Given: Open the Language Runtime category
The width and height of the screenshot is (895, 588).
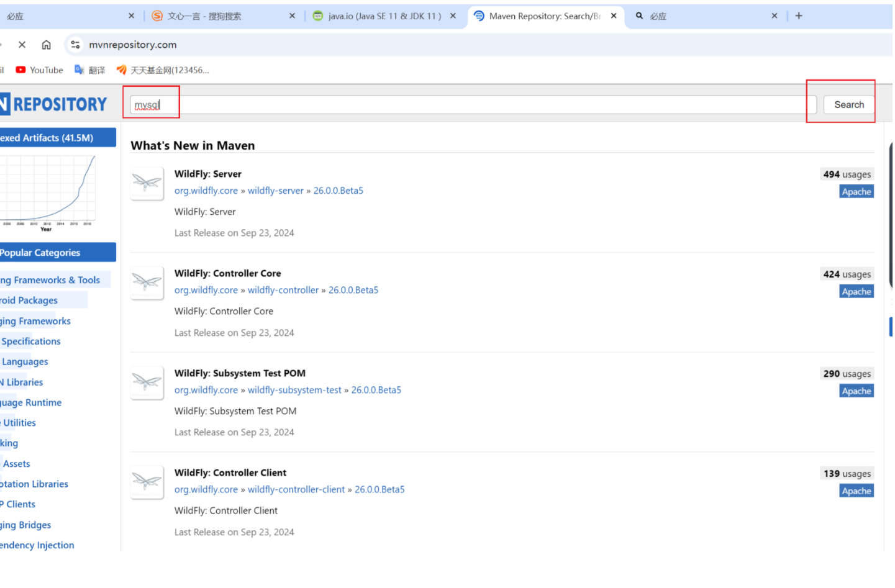Looking at the screenshot, I should [x=31, y=402].
